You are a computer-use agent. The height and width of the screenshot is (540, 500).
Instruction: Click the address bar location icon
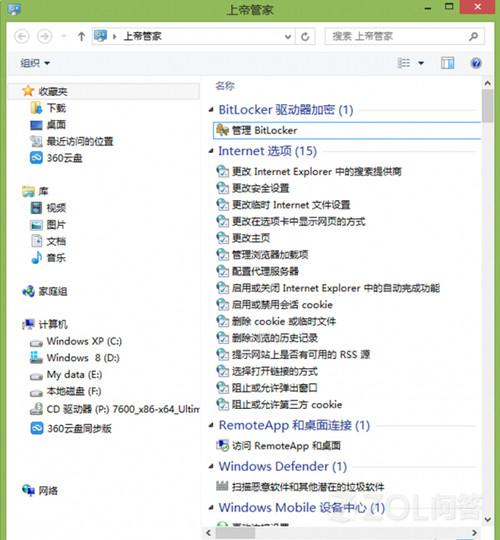(x=100, y=36)
